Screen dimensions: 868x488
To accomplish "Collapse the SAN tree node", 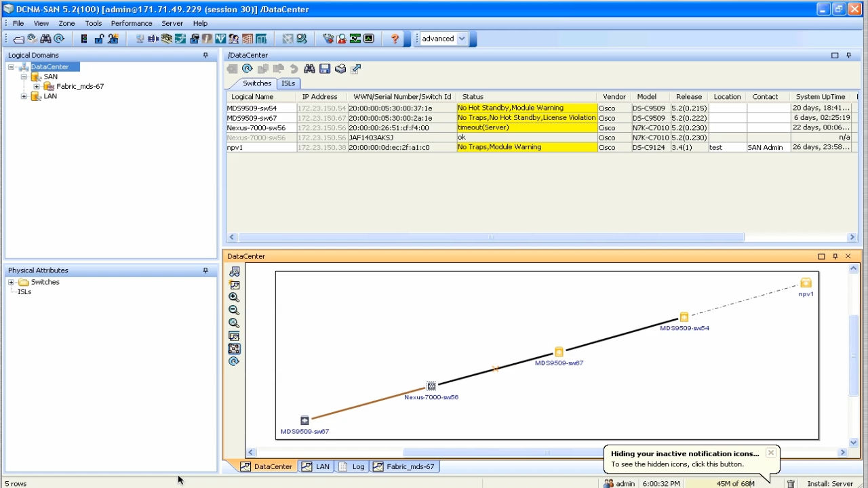I will coord(24,77).
